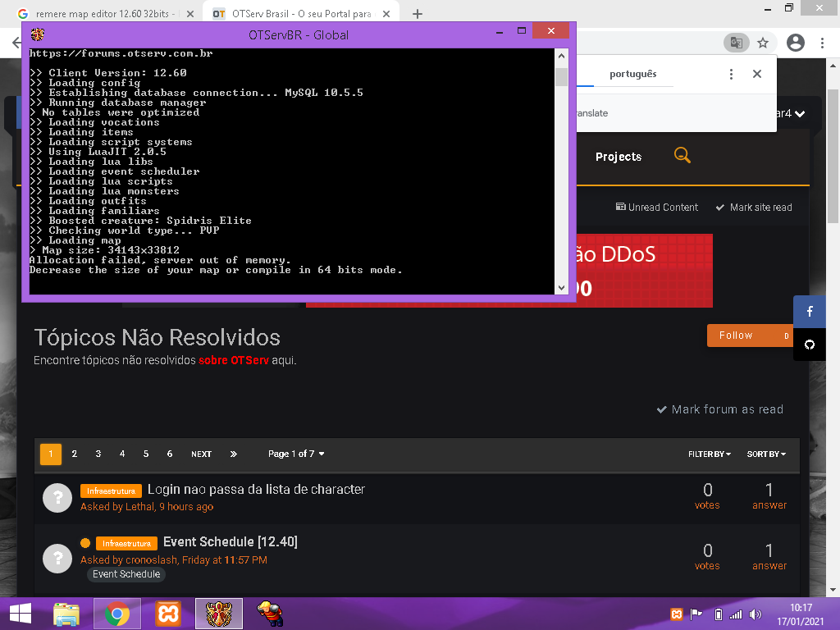Screen dimensions: 840x630
Task: Click Infraestrutura tag on Login topic
Action: coord(111,491)
